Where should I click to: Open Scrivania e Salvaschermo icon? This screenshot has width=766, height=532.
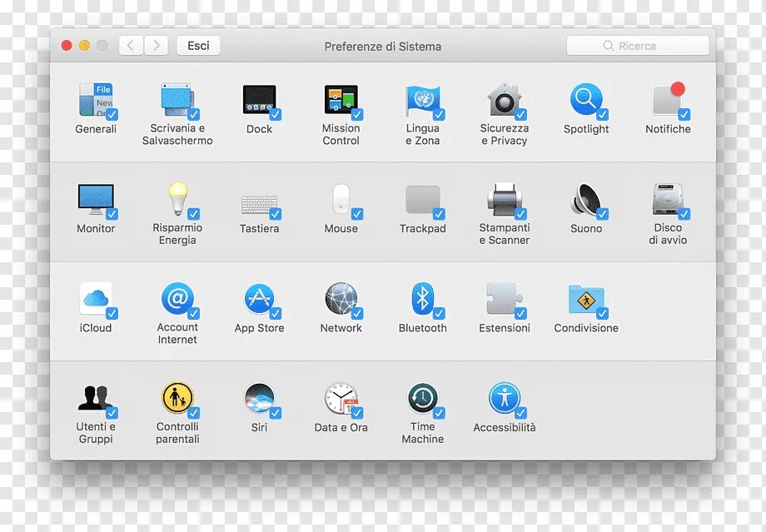pos(177,100)
